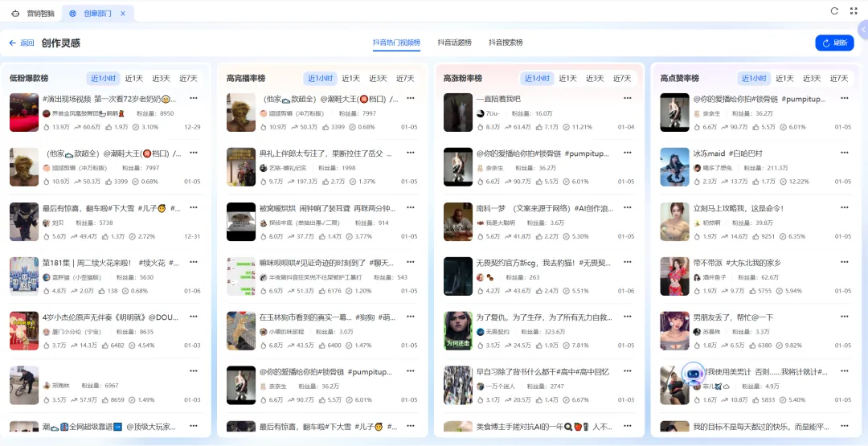Screen dimensions: 868x446
Task: Open more menu for 4岁小杰伦 video
Action: click(194, 317)
